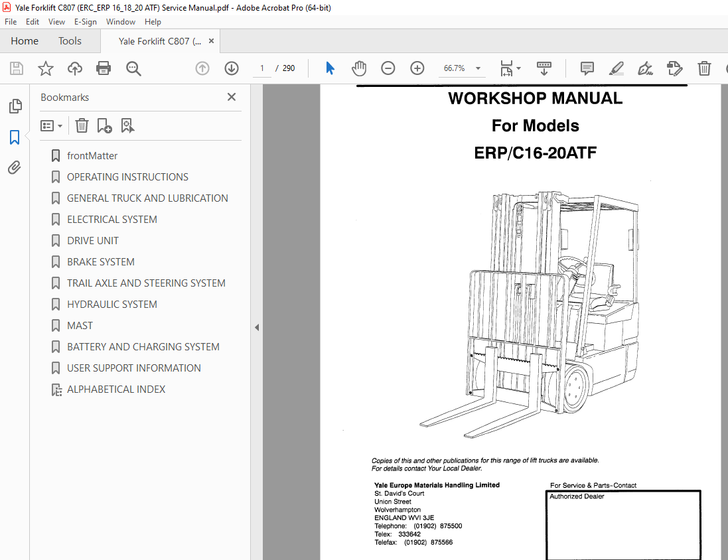Select the Highlight text tool
The image size is (728, 560).
click(x=616, y=68)
